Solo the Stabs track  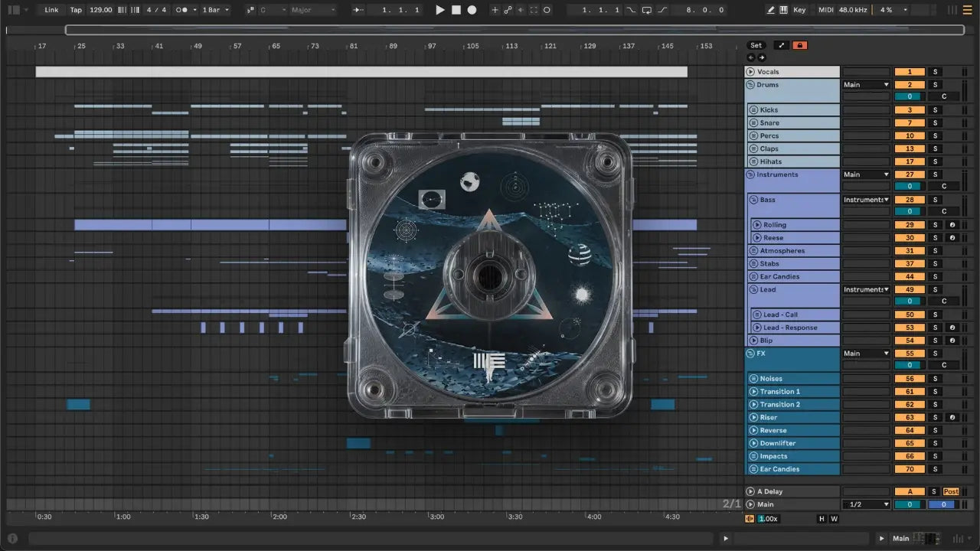tap(935, 264)
